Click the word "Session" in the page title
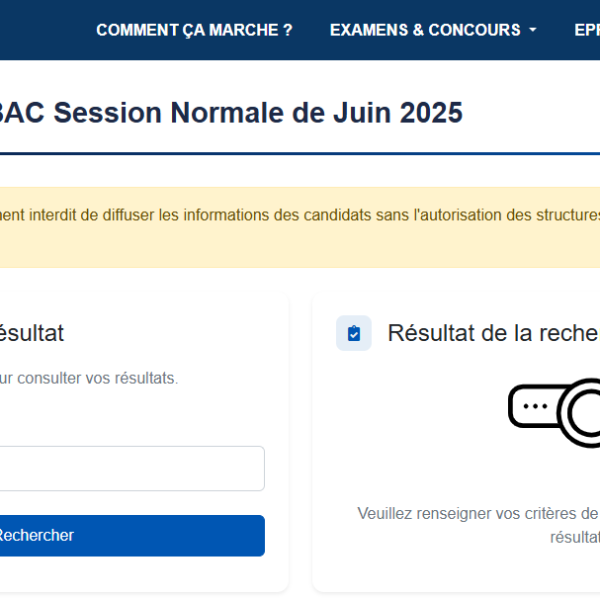The height and width of the screenshot is (600, 600). [108, 113]
